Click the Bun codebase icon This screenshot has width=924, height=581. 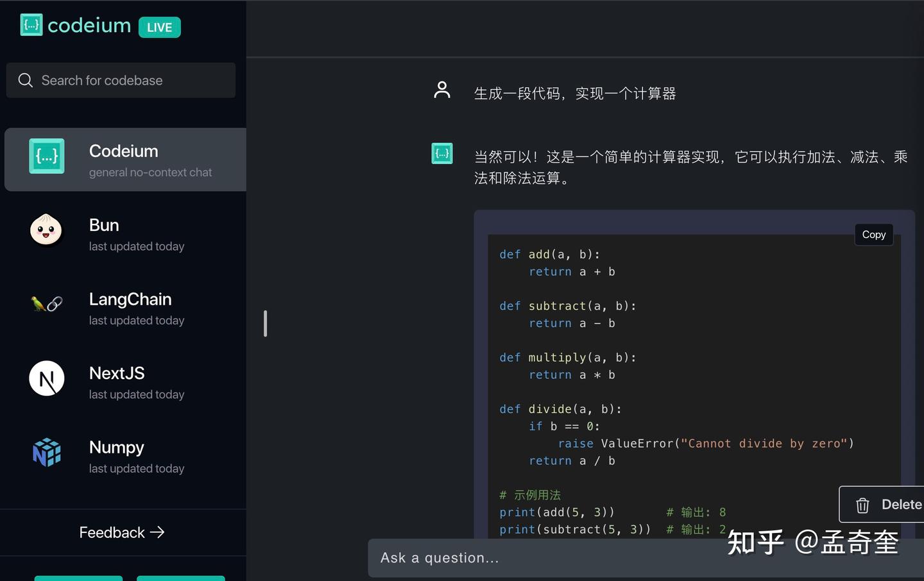click(x=46, y=230)
